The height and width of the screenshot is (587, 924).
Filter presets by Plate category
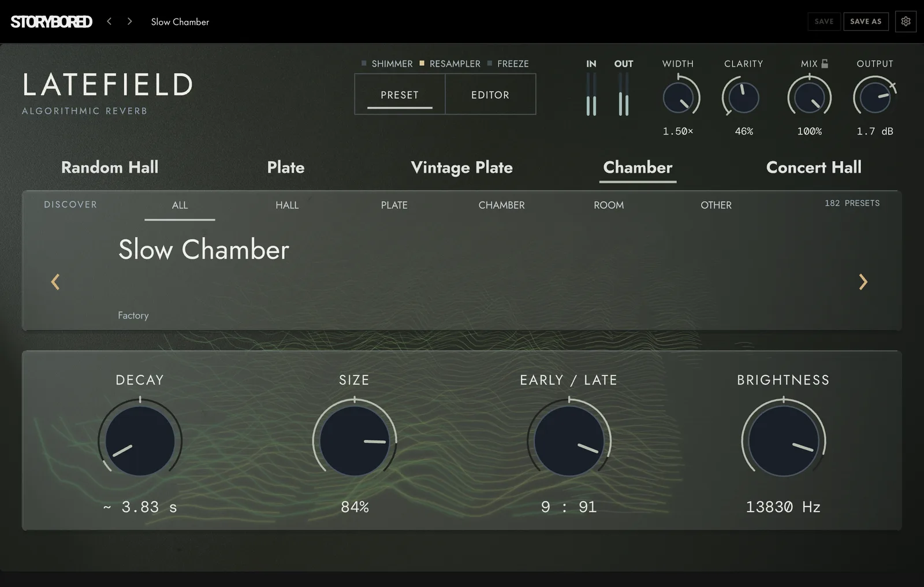pyautogui.click(x=394, y=205)
